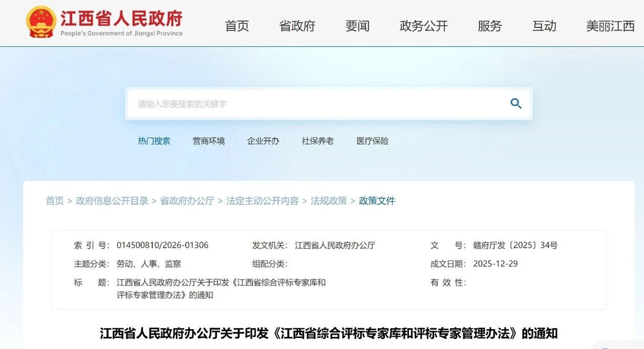Click the 社保养老 hot search link
Image resolution: width=644 pixels, height=349 pixels.
click(317, 141)
